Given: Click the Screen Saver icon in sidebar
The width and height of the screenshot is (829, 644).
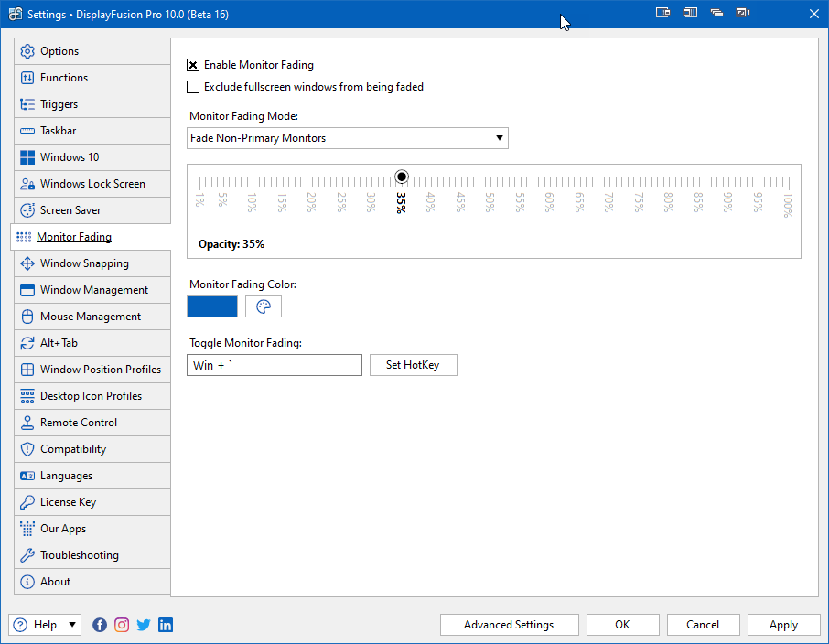Looking at the screenshot, I should coord(27,209).
